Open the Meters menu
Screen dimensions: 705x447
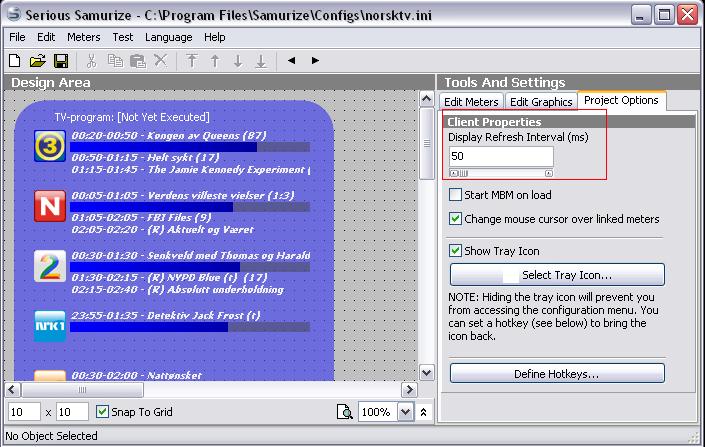84,37
